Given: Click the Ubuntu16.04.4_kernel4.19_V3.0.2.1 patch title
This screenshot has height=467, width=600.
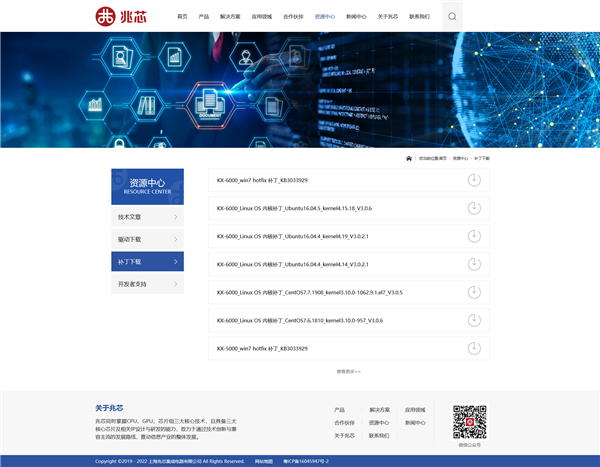Looking at the screenshot, I should click(293, 236).
